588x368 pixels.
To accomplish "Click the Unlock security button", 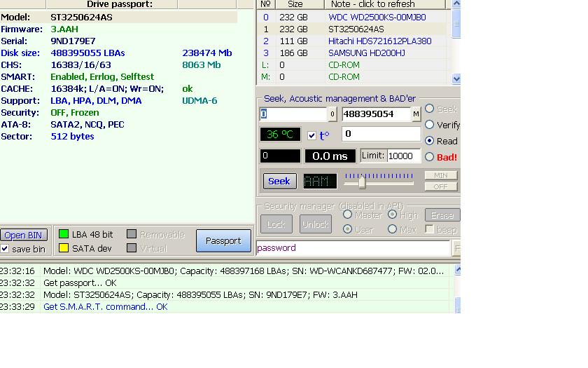I will pyautogui.click(x=316, y=224).
